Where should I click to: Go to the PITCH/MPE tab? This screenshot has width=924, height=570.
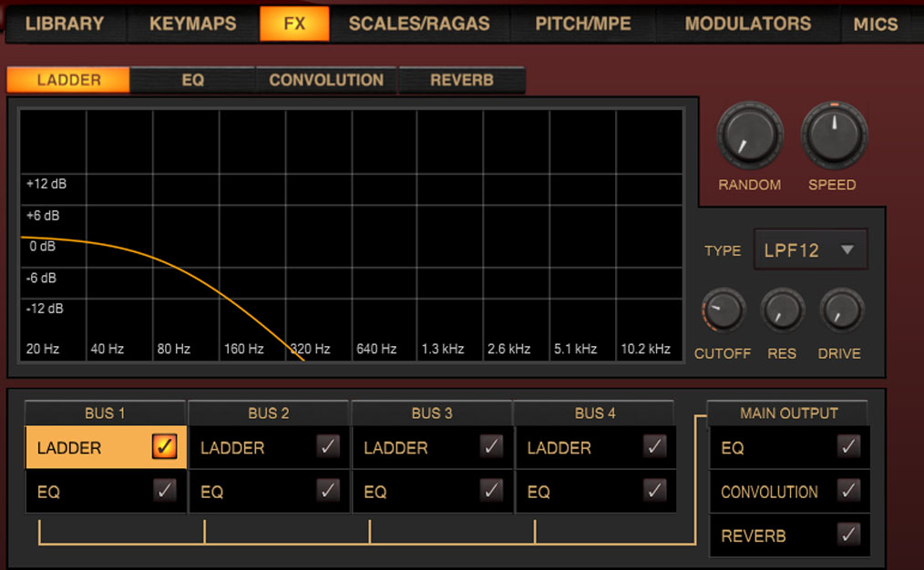[583, 24]
